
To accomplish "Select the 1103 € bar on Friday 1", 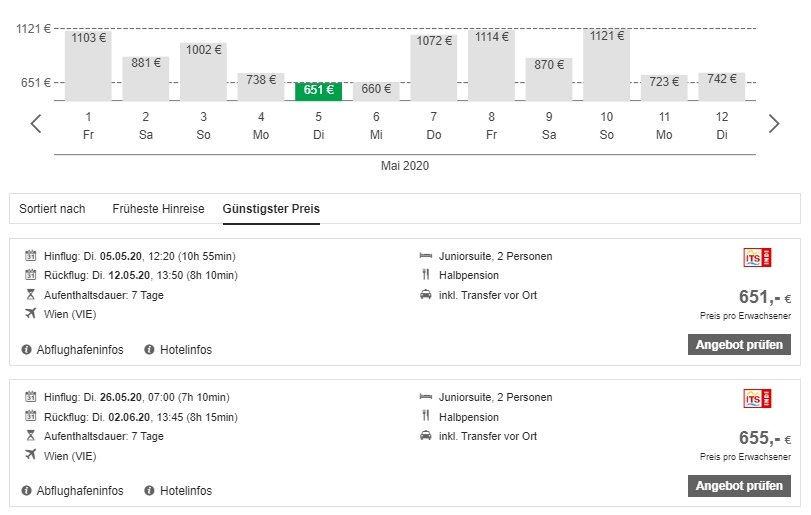I will click(89, 66).
